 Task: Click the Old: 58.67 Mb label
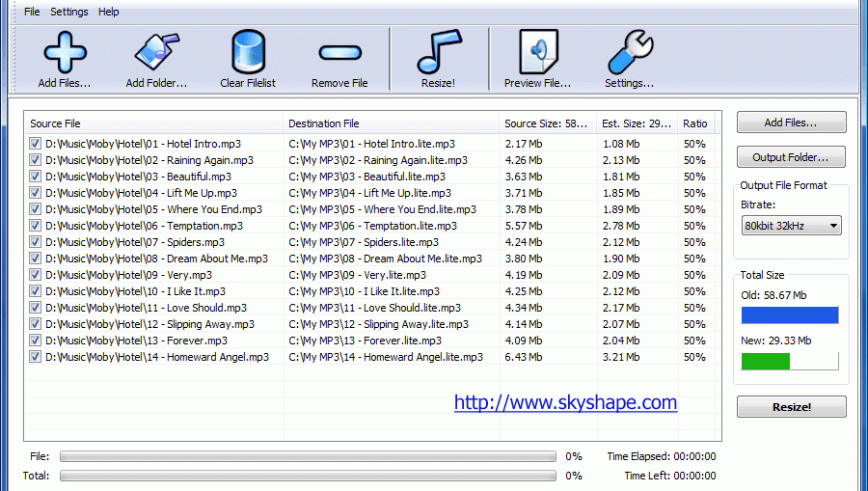click(x=773, y=295)
